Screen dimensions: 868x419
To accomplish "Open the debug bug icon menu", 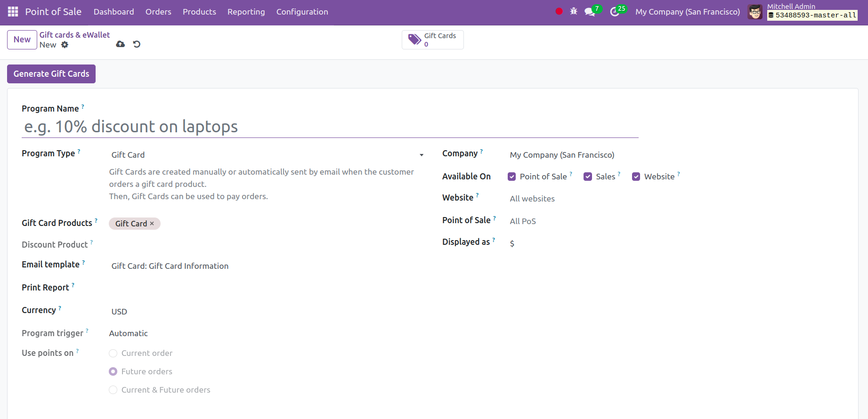I will coord(574,12).
